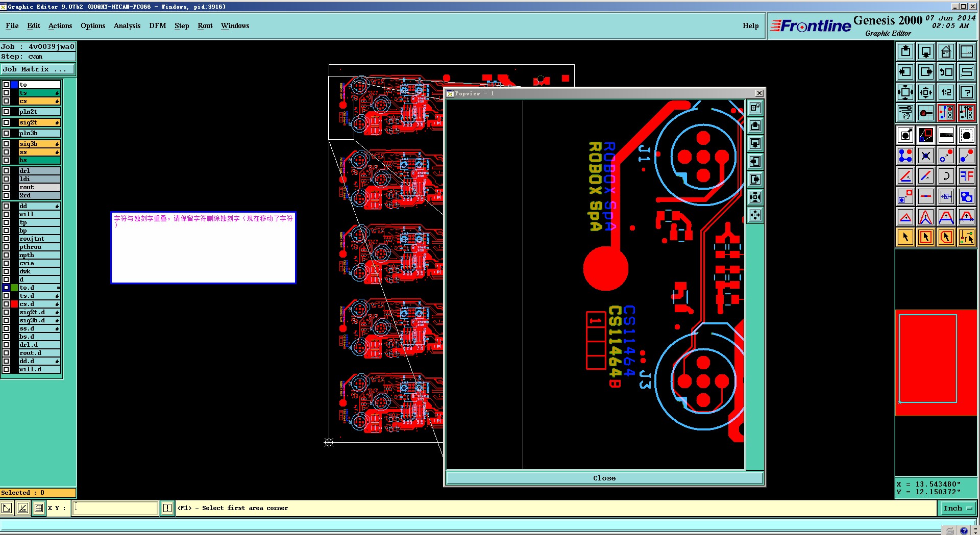Click the connected blue-red nodes icon

click(x=905, y=156)
